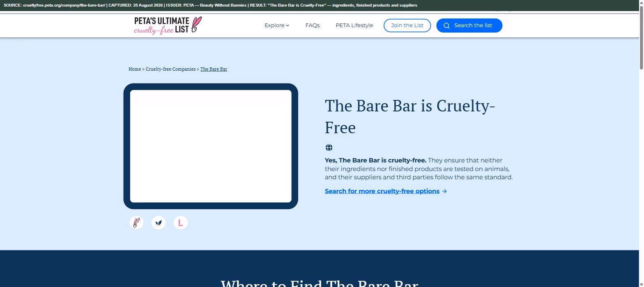
Task: Click the Home breadcrumb link
Action: click(135, 69)
